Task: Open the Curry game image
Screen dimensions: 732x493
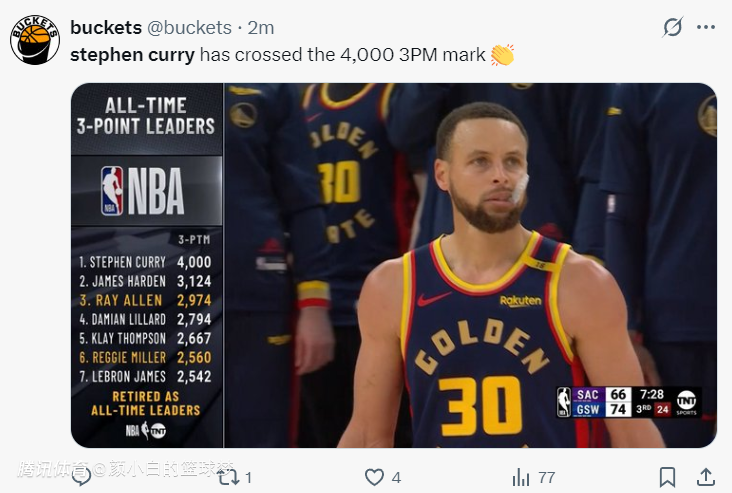Action: pyautogui.click(x=470, y=265)
